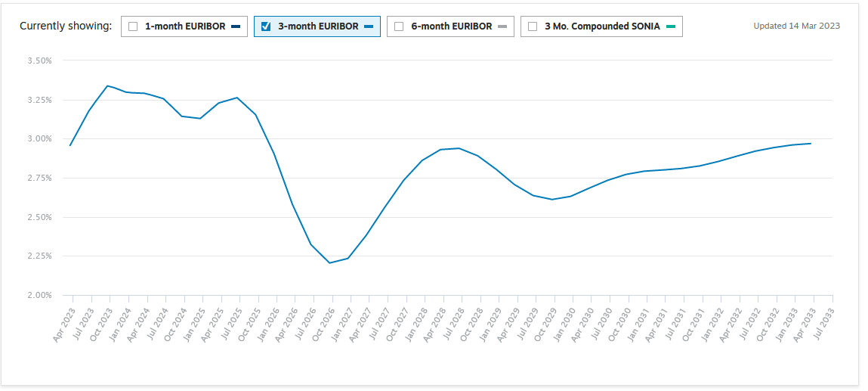
Task: Click the 2.00% y-axis label
Action: point(39,295)
